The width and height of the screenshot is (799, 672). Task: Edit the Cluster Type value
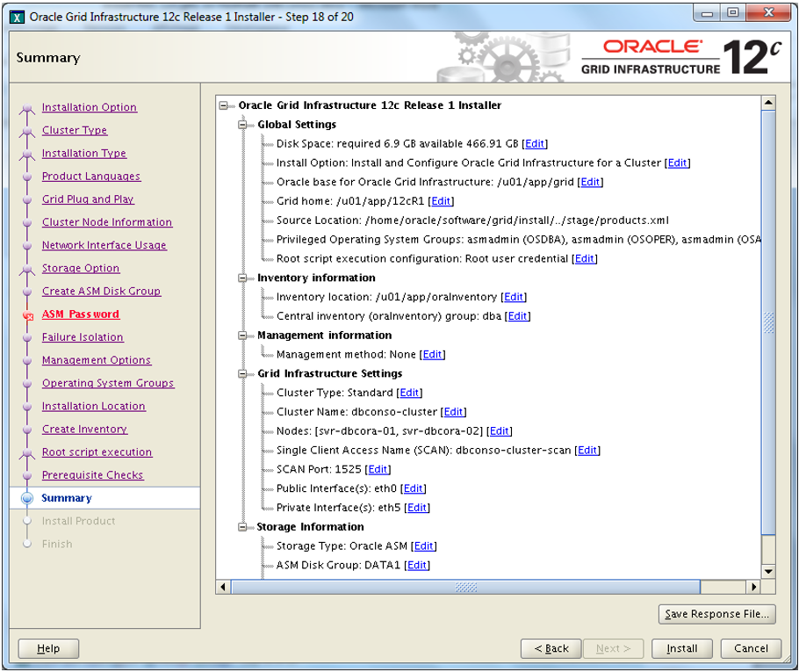tap(409, 394)
